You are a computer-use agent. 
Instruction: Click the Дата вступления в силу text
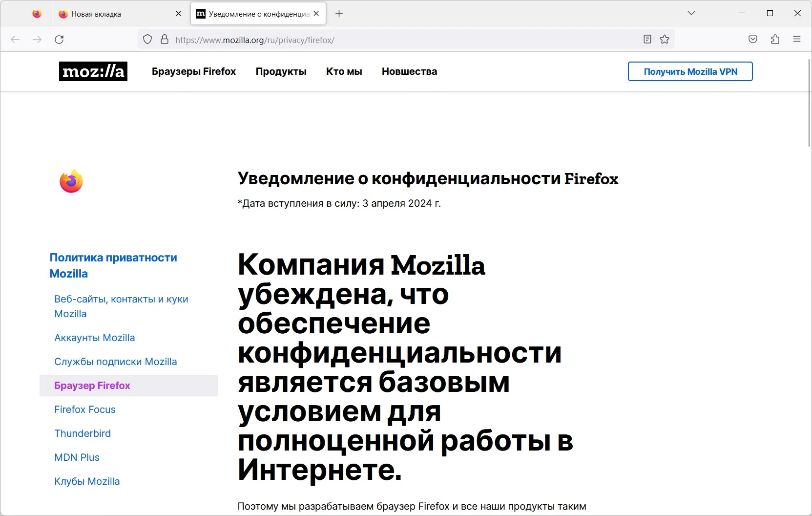pyautogui.click(x=339, y=203)
